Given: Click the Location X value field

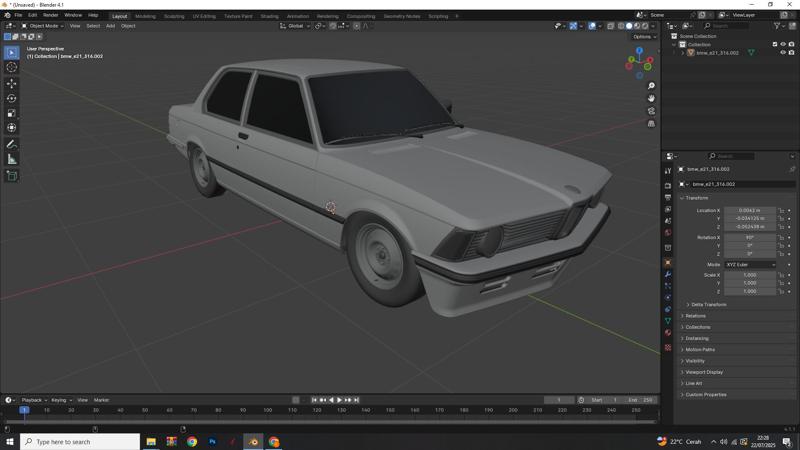Looking at the screenshot, I should point(749,210).
